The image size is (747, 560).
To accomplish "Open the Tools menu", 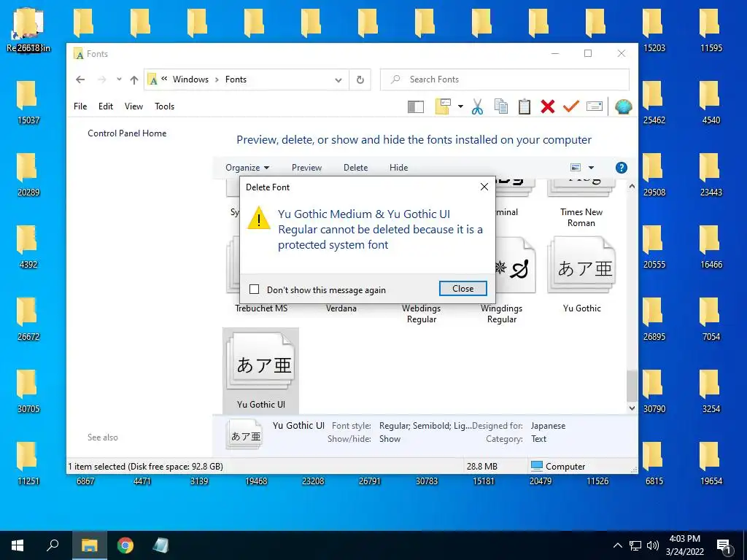I will coord(164,106).
